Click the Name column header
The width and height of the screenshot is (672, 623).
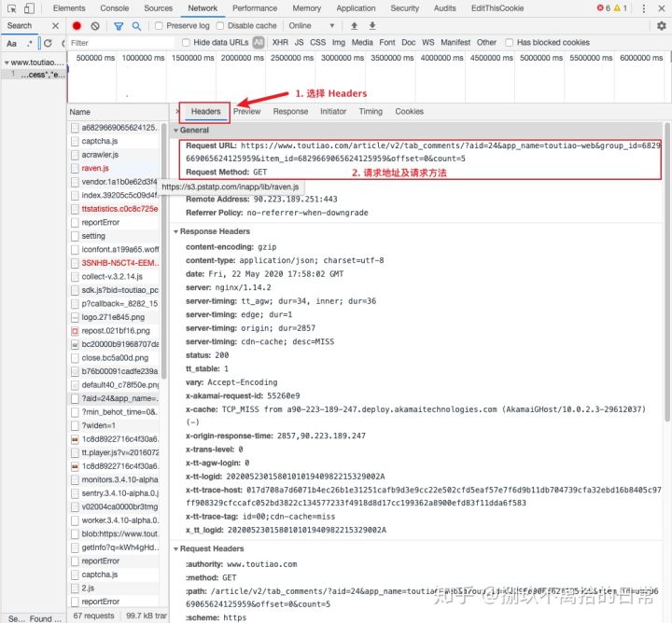pos(118,112)
